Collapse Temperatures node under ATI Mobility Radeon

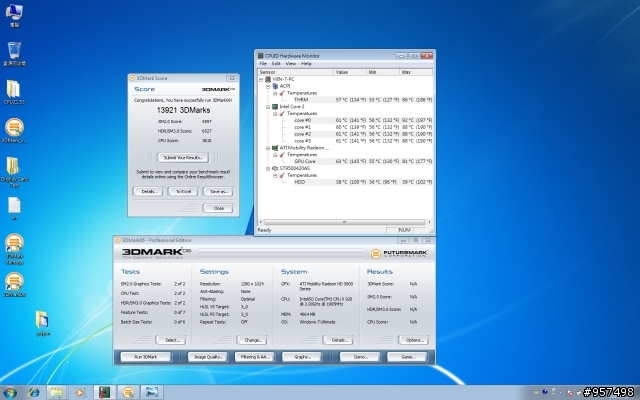pyautogui.click(x=275, y=155)
